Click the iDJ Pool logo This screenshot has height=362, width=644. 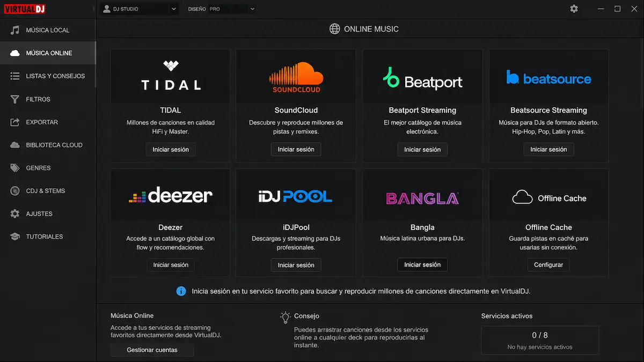(x=296, y=196)
